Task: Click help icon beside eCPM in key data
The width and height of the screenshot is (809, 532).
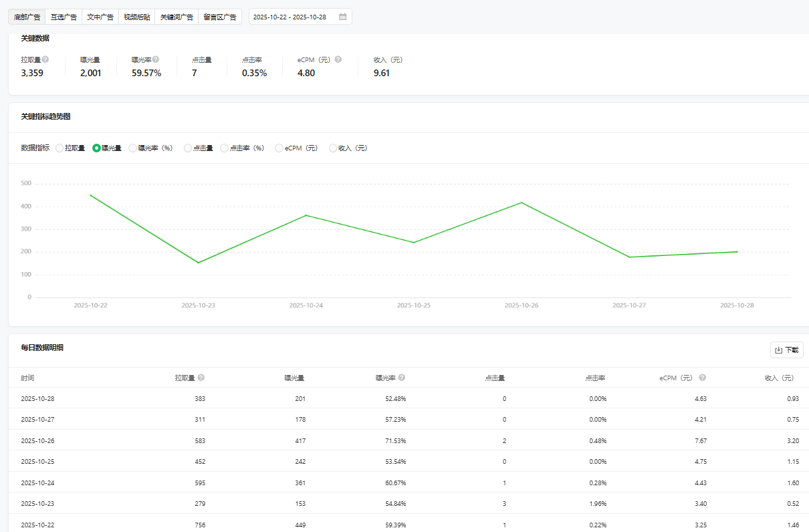Action: click(338, 59)
